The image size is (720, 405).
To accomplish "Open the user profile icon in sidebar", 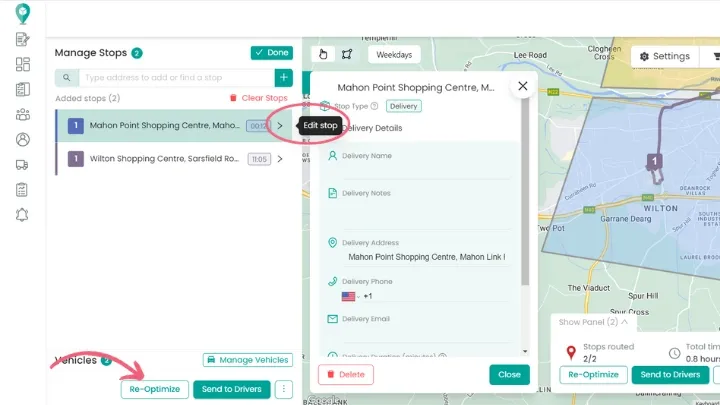I will (x=22, y=139).
